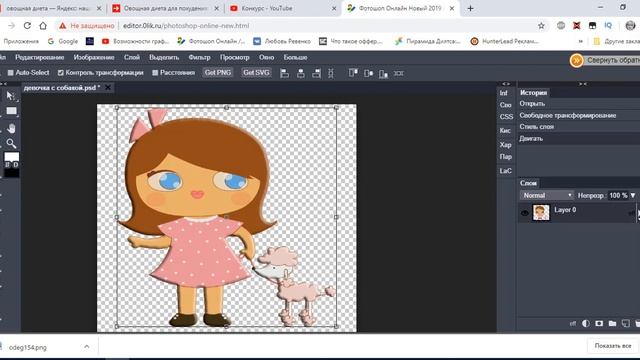Open the Изображение menu
640x360 pixels.
[x=94, y=58]
